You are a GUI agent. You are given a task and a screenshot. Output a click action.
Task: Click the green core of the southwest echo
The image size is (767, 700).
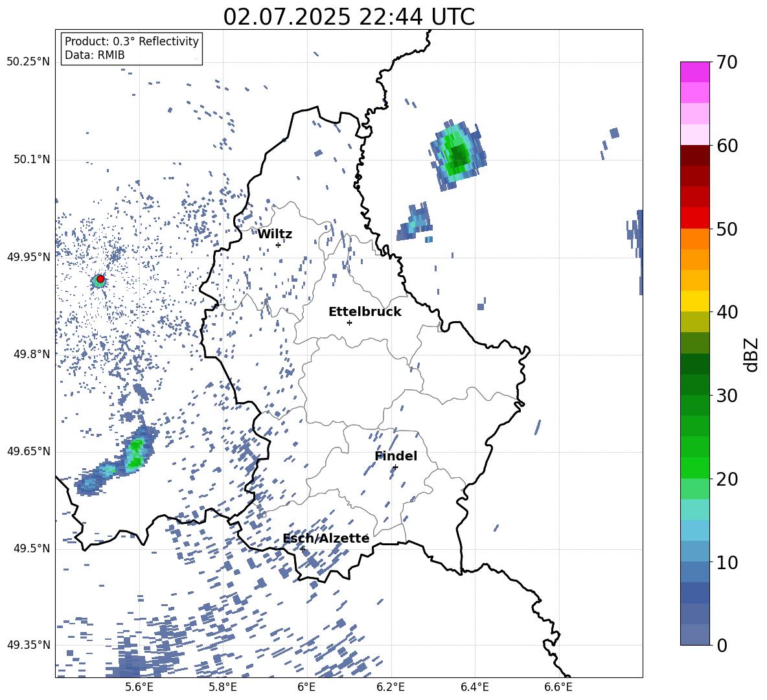(x=135, y=454)
